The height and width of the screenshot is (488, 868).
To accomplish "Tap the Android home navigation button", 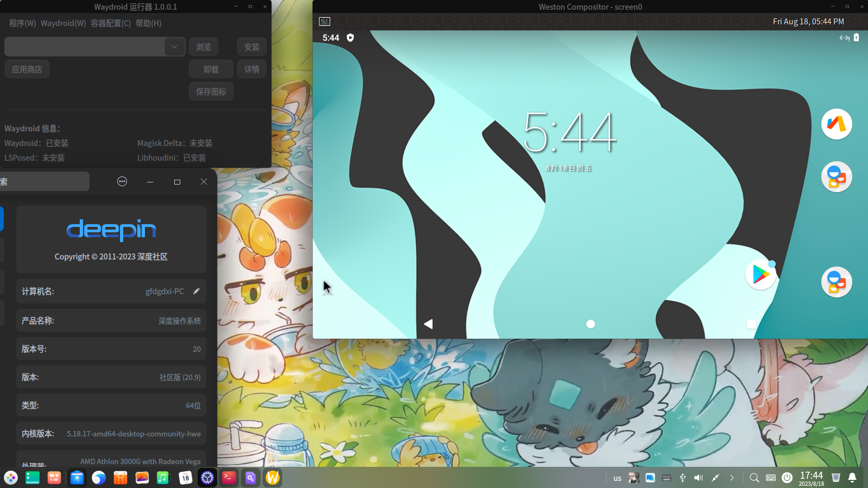I will tap(591, 324).
